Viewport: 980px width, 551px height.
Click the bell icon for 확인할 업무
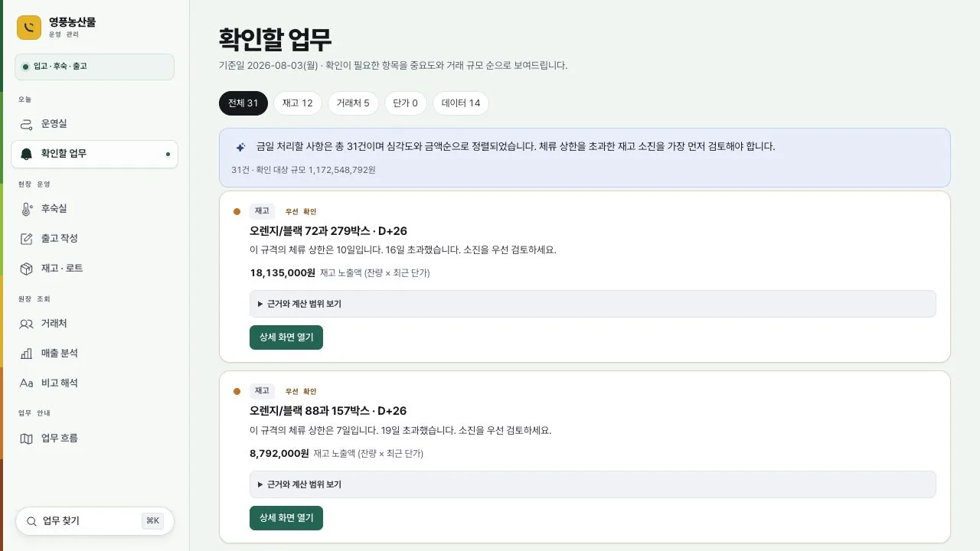tap(26, 154)
